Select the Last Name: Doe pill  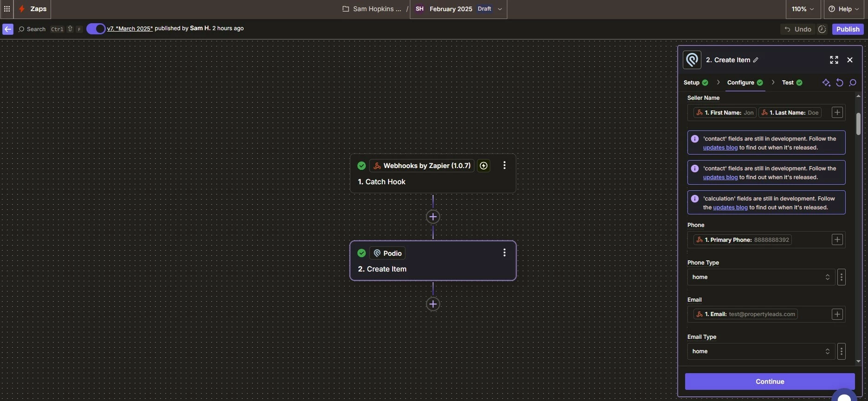pyautogui.click(x=790, y=113)
